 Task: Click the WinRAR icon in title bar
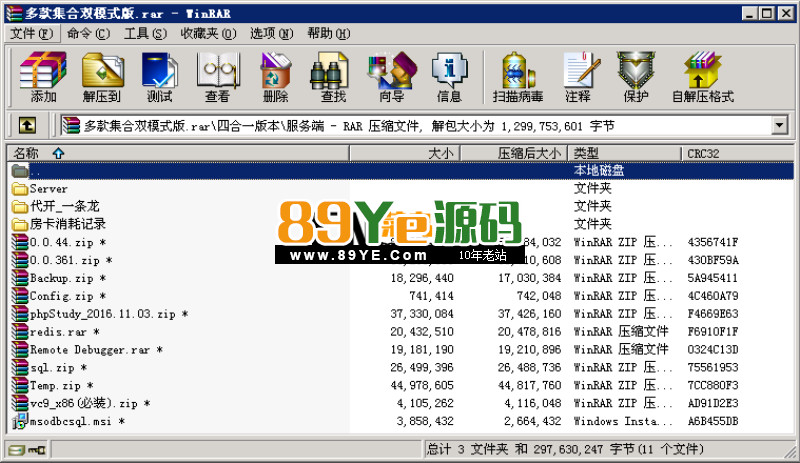pos(14,13)
